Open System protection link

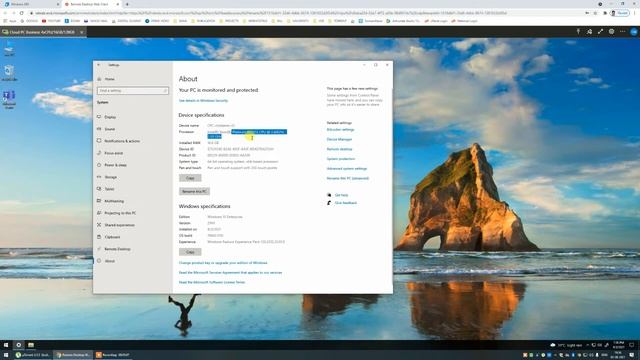[341, 159]
